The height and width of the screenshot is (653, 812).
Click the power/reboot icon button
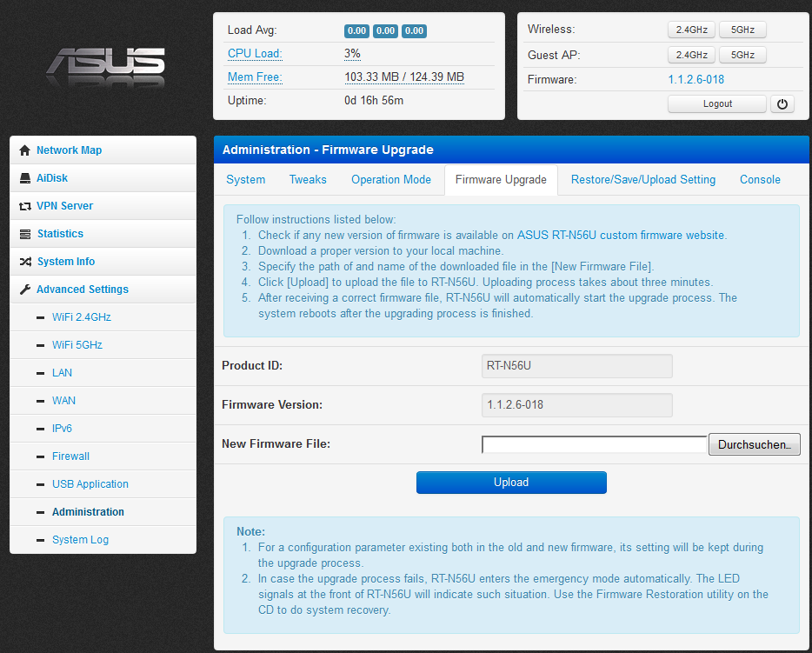782,104
